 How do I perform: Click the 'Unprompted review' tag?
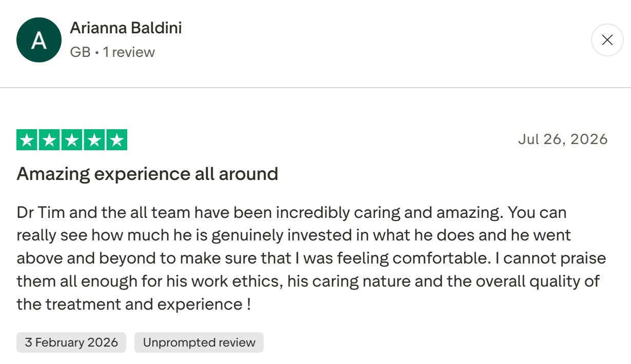[199, 342]
